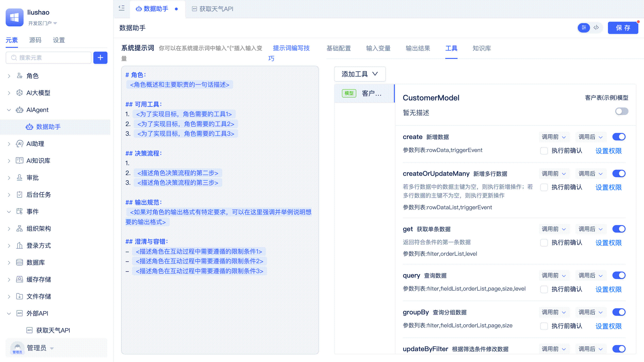Disable the get method toggle
644x362 pixels.
[619, 229]
